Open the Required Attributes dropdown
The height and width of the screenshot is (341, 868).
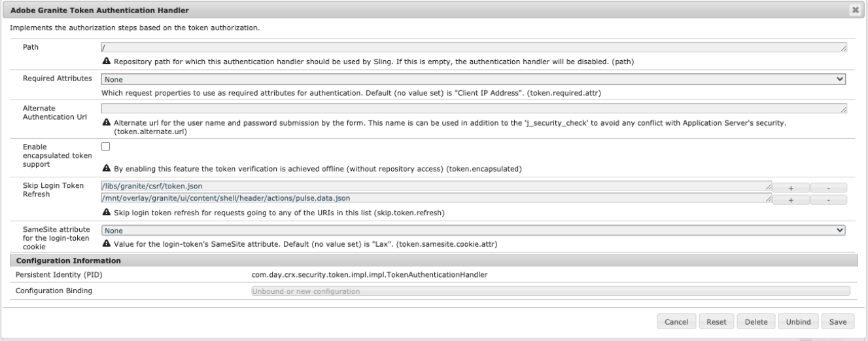(474, 79)
